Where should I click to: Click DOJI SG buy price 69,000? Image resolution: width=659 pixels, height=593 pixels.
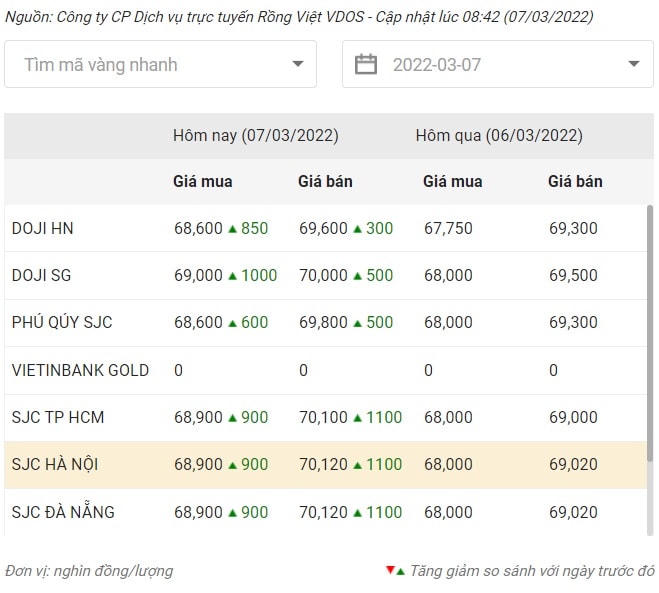pos(198,275)
